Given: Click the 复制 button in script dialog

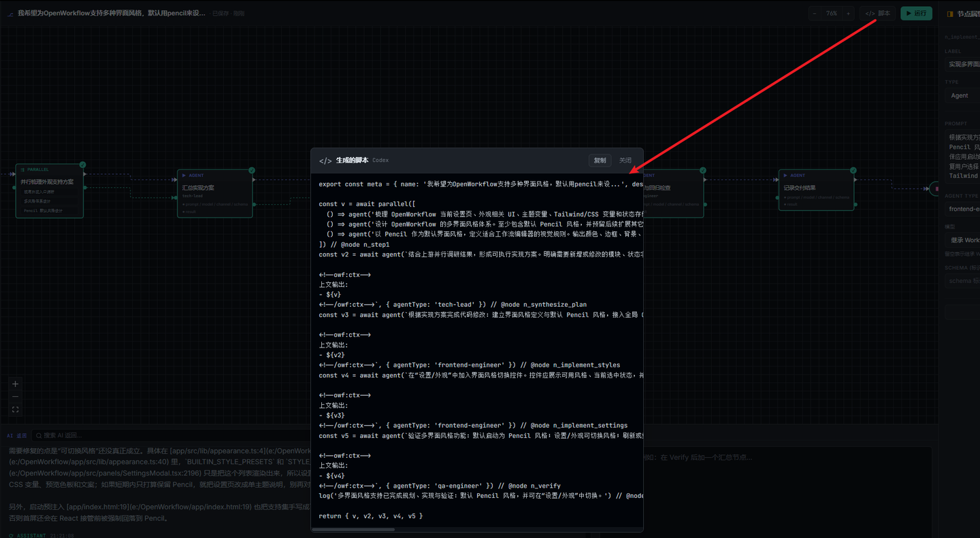Looking at the screenshot, I should point(600,161).
